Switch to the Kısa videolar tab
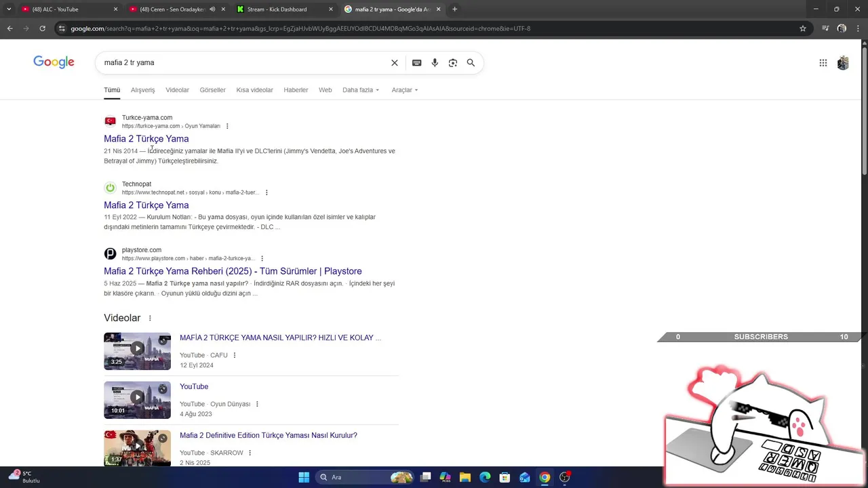868x488 pixels. (254, 90)
